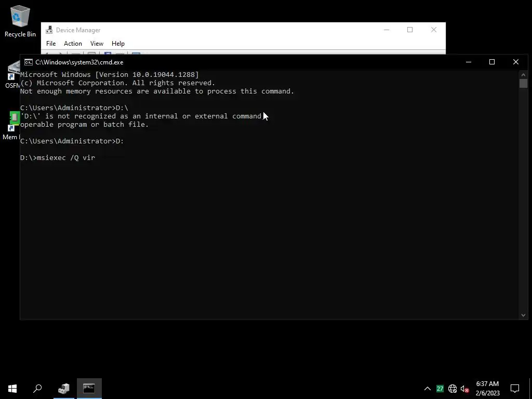The height and width of the screenshot is (399, 532).
Task: Open the Action Center notifications icon
Action: tap(515, 389)
